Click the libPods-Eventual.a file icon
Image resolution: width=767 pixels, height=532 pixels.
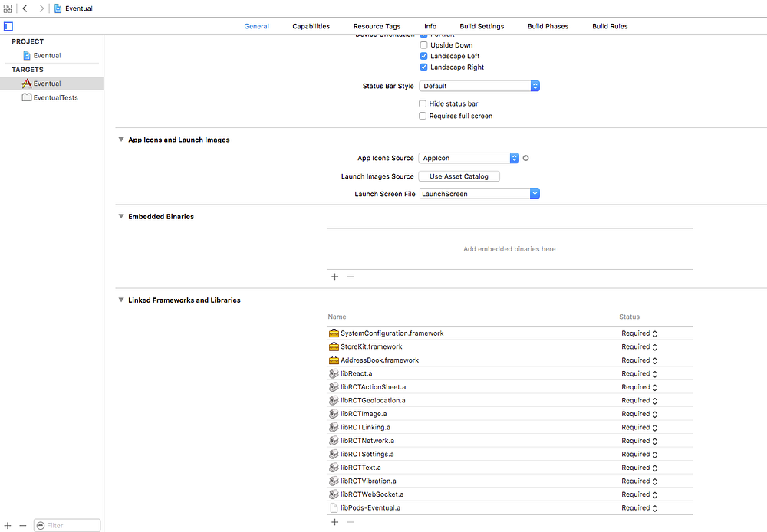334,508
